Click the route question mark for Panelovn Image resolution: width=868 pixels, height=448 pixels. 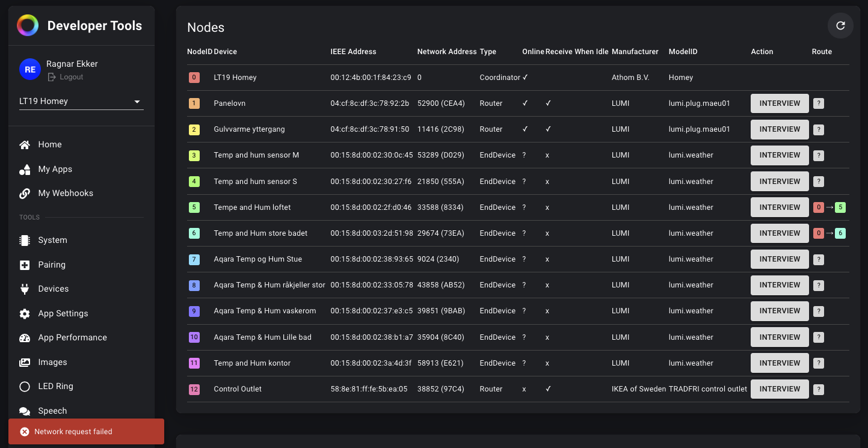coord(818,103)
